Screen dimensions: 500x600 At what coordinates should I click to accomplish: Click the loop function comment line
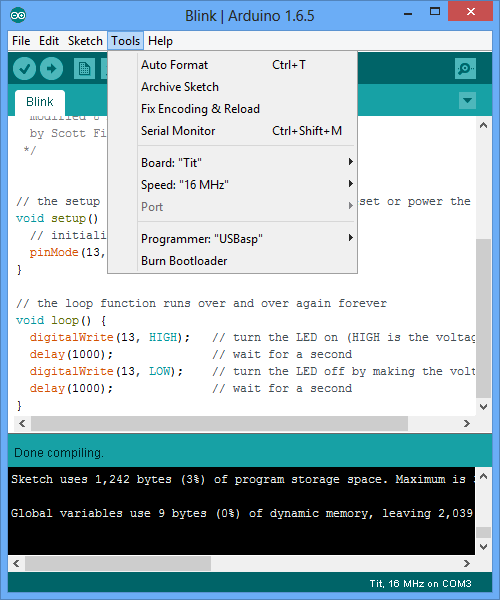click(x=202, y=303)
